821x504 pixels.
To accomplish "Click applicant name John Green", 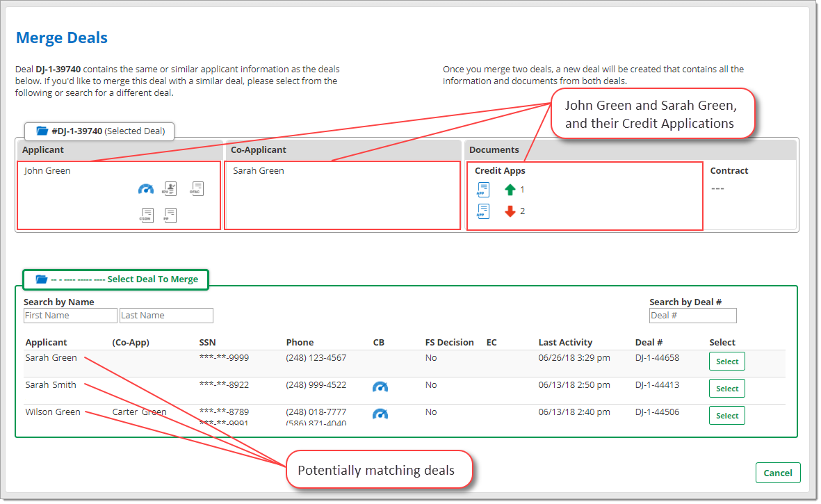I will (x=47, y=170).
